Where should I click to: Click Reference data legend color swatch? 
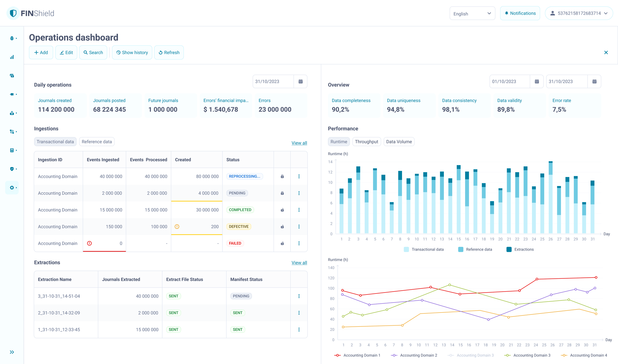[x=461, y=249]
